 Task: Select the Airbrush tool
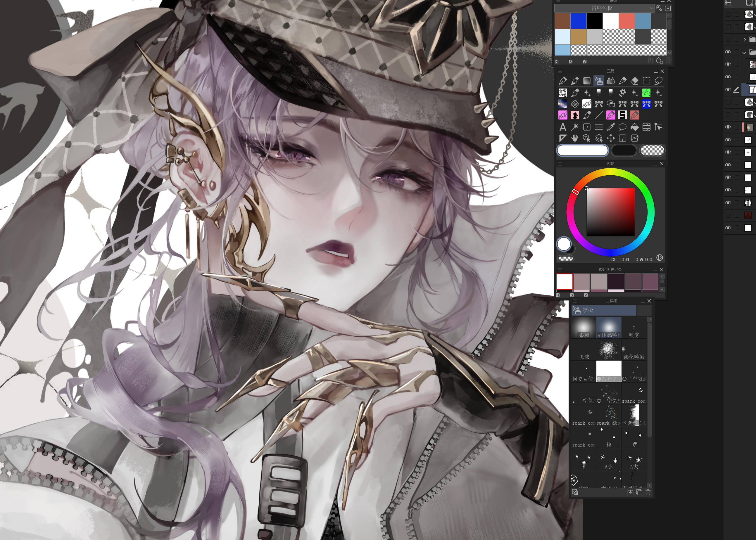pos(599,81)
